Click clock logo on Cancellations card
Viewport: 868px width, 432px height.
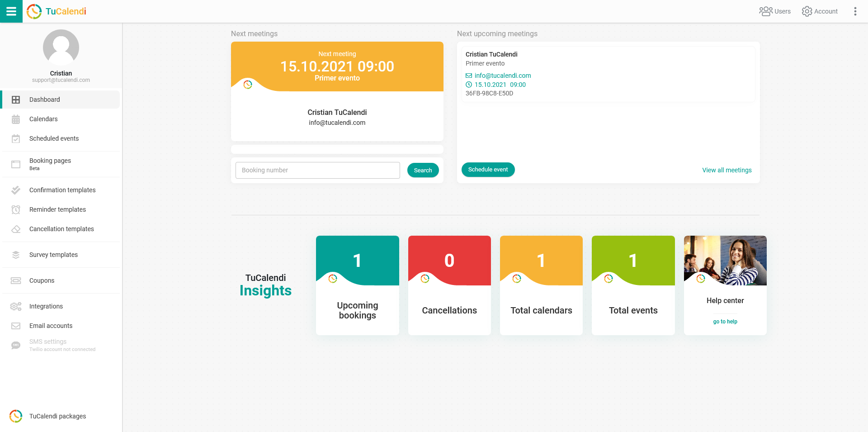[x=425, y=279]
